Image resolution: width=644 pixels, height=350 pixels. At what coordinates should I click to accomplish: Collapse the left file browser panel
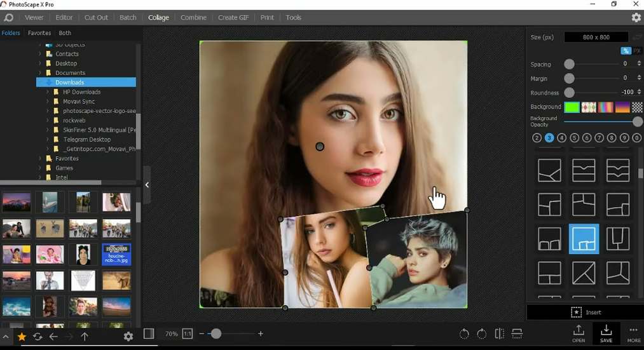147,185
